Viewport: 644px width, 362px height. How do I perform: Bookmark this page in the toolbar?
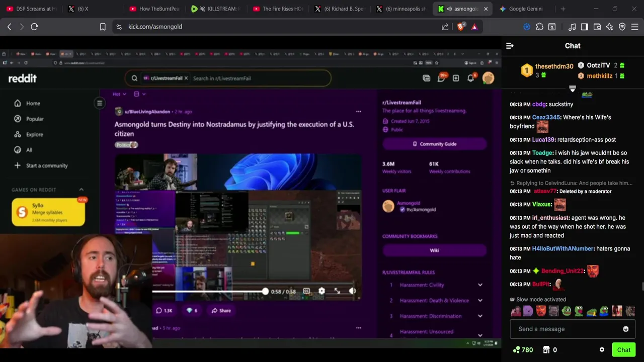point(103,27)
